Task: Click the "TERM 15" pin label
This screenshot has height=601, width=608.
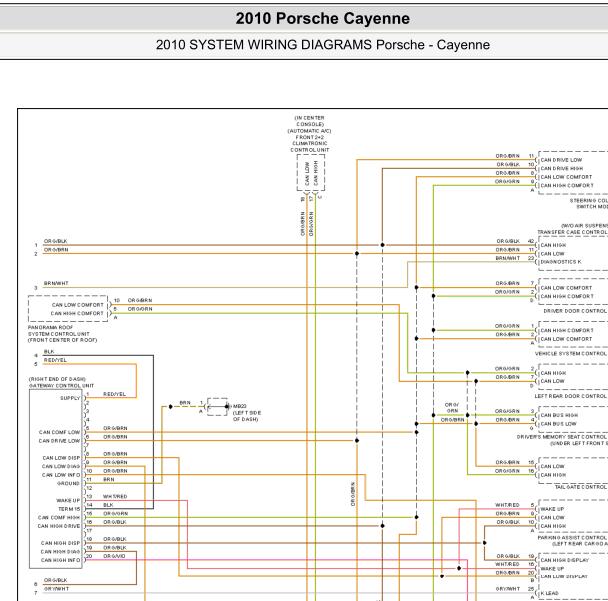Action: [x=69, y=509]
